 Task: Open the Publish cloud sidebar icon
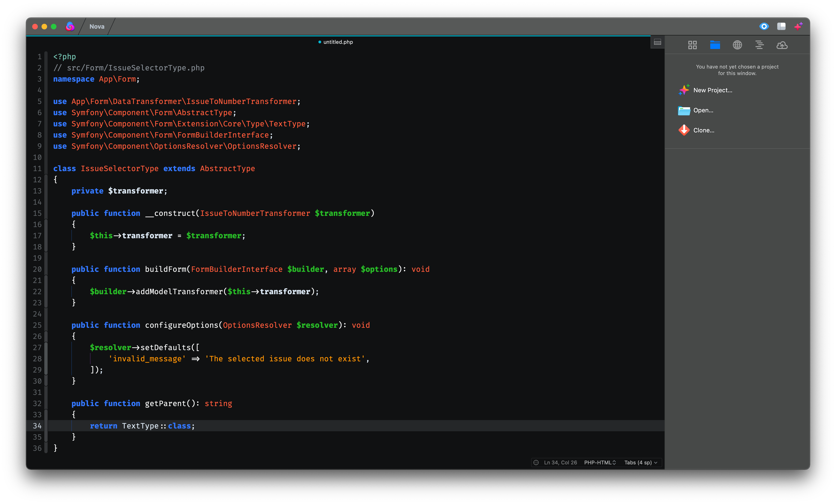click(782, 45)
